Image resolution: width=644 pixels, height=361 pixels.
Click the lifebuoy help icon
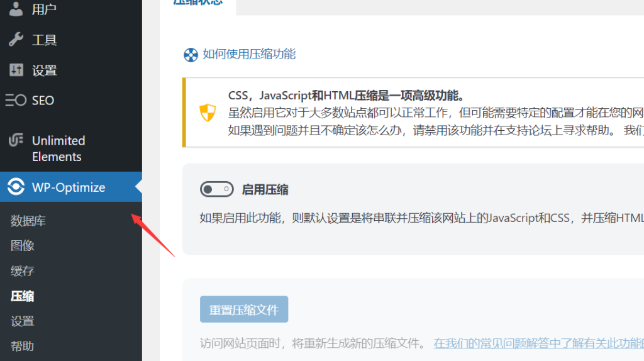coord(191,55)
